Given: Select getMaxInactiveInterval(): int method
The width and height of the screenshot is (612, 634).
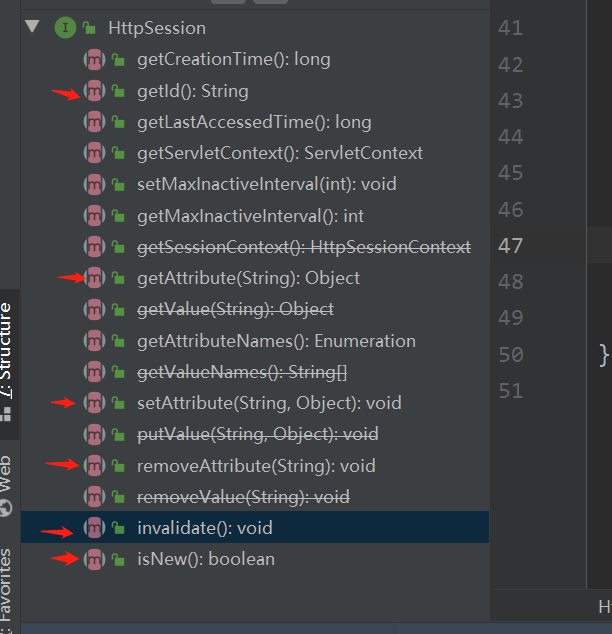Looking at the screenshot, I should [x=250, y=216].
